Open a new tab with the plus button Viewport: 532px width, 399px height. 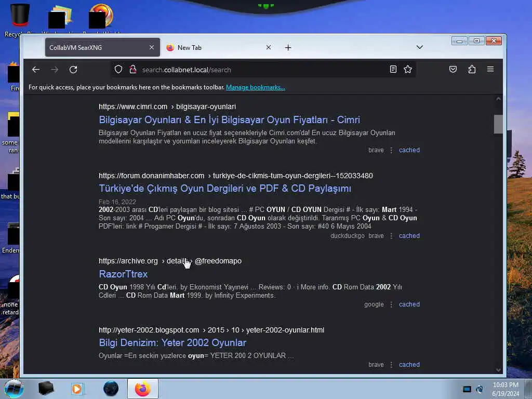pyautogui.click(x=288, y=47)
